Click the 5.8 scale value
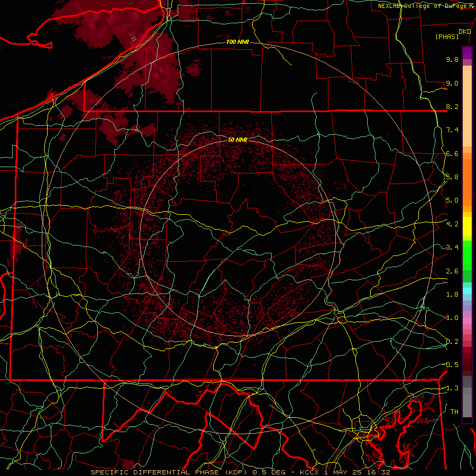This screenshot has width=476, height=476. (452, 177)
